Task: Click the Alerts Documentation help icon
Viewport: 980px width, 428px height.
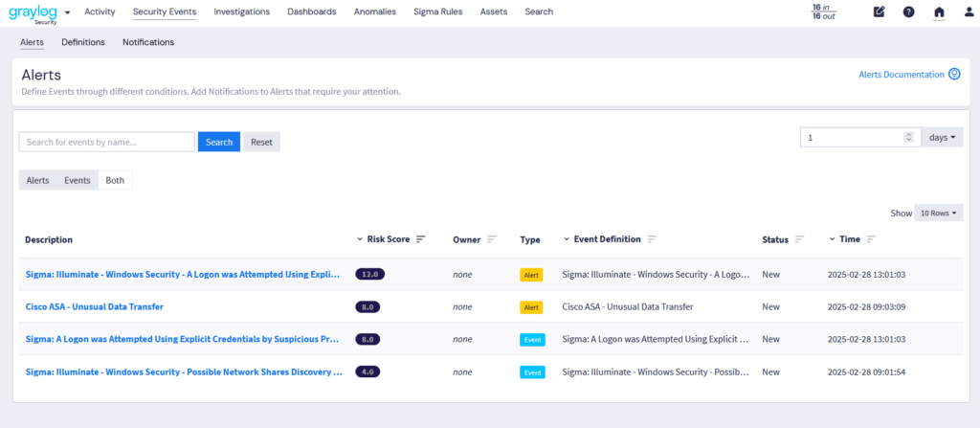Action: click(954, 75)
